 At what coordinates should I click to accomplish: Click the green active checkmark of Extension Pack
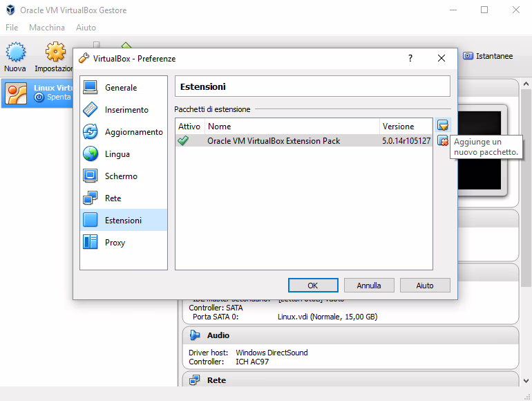183,140
